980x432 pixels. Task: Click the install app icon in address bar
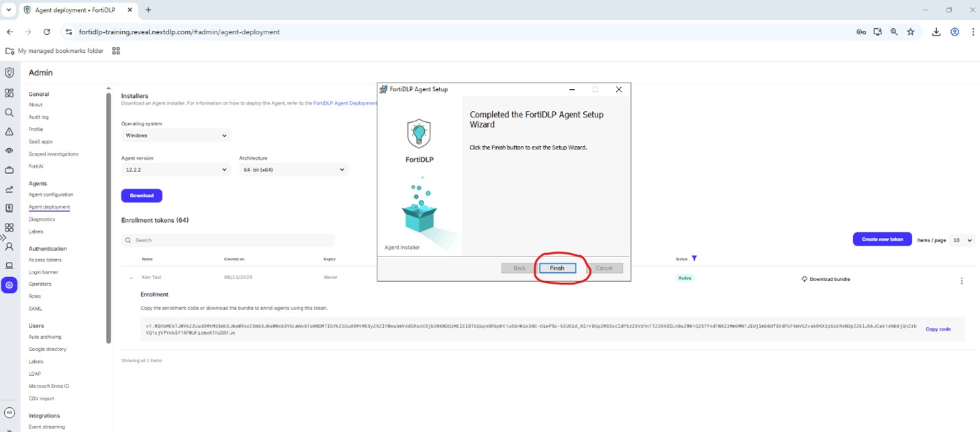(x=878, y=32)
